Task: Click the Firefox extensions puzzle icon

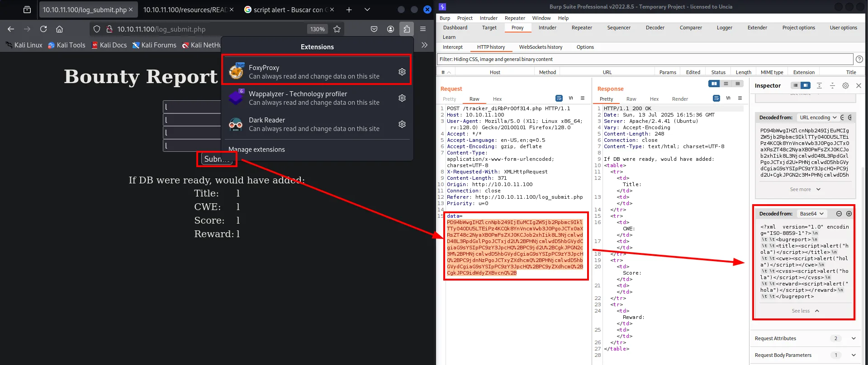Action: (x=407, y=29)
